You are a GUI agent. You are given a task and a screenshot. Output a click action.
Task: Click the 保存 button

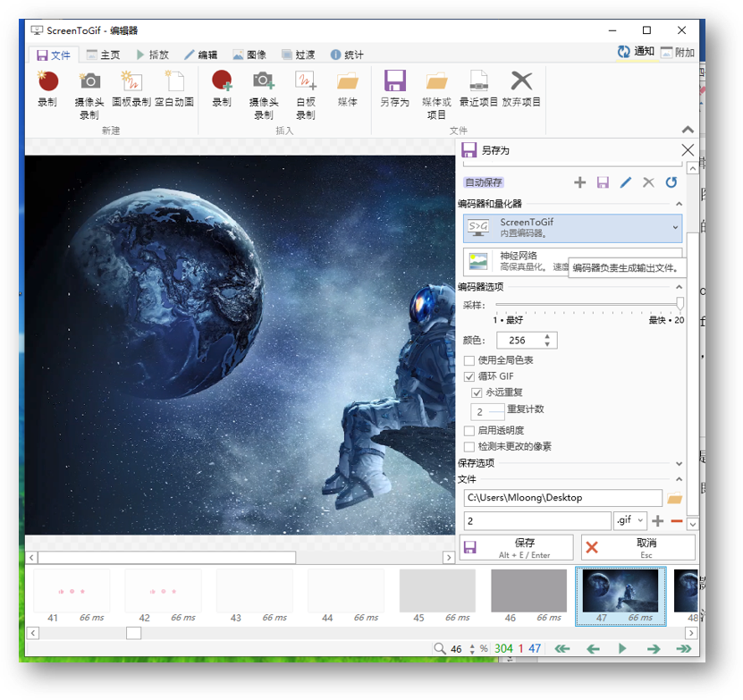516,548
